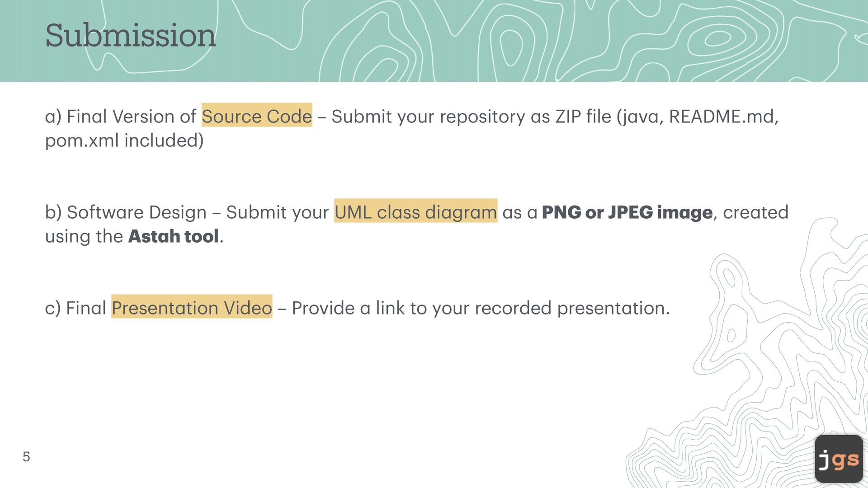Click the Software Design text in item b
Viewport: 868px width, 488px height.
(137, 212)
